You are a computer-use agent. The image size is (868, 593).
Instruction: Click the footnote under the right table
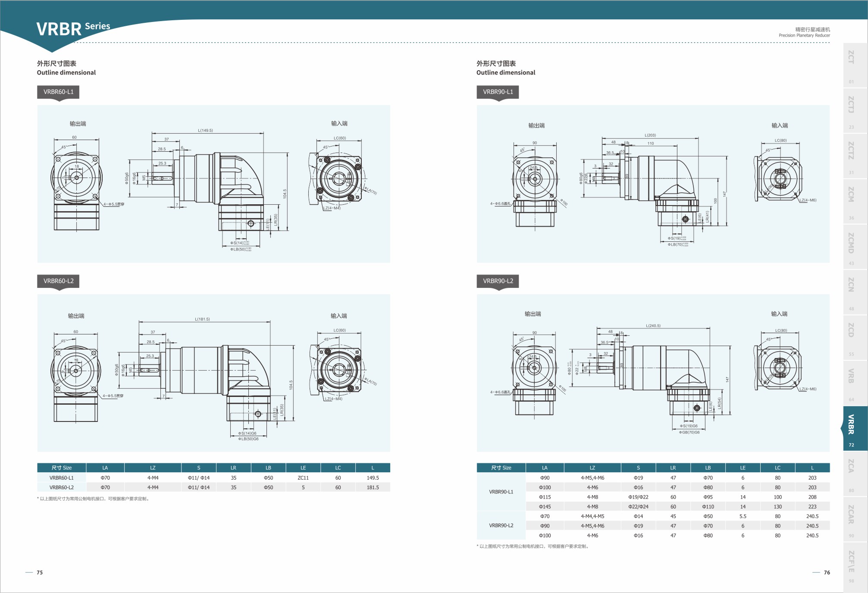533,546
